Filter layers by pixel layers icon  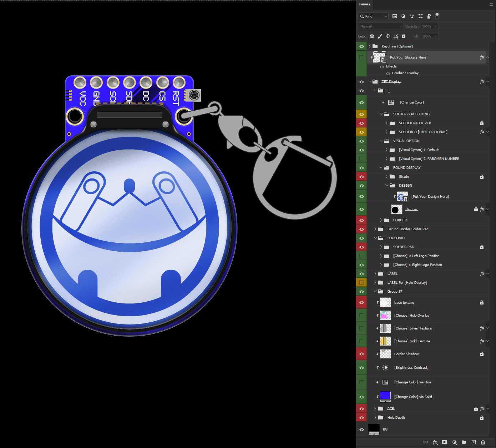(x=395, y=16)
